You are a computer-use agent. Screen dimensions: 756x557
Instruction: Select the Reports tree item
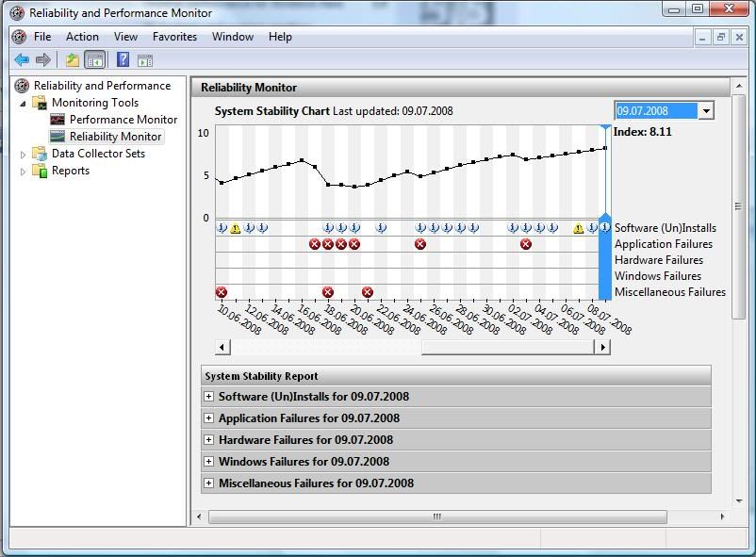[x=71, y=171]
